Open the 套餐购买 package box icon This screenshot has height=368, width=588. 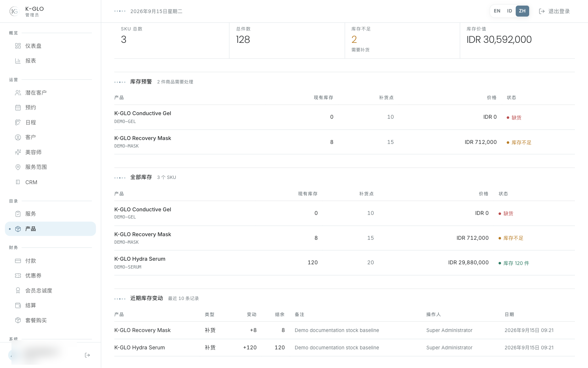coord(18,320)
